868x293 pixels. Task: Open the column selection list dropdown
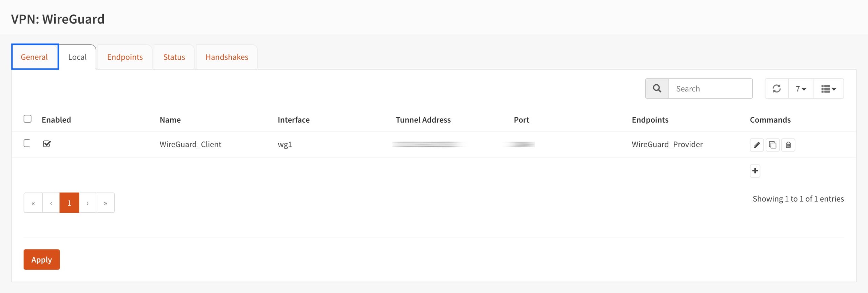click(x=829, y=89)
